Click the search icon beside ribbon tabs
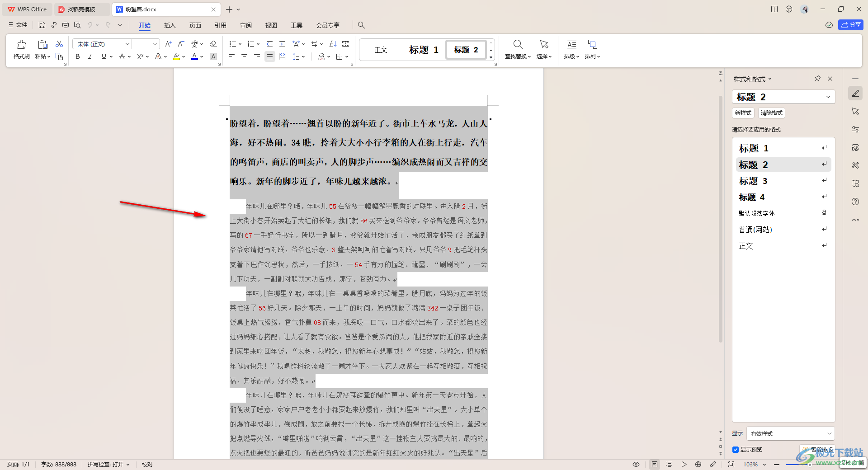 [x=361, y=25]
